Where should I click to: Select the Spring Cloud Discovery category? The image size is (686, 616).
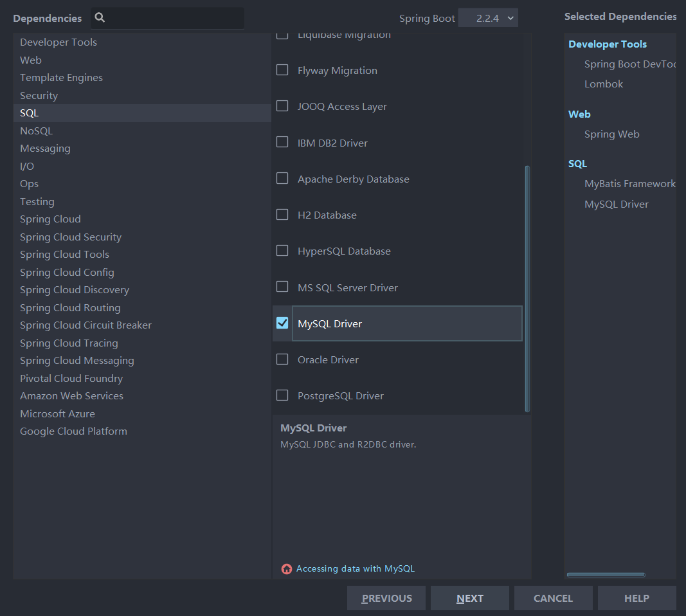(x=142, y=290)
